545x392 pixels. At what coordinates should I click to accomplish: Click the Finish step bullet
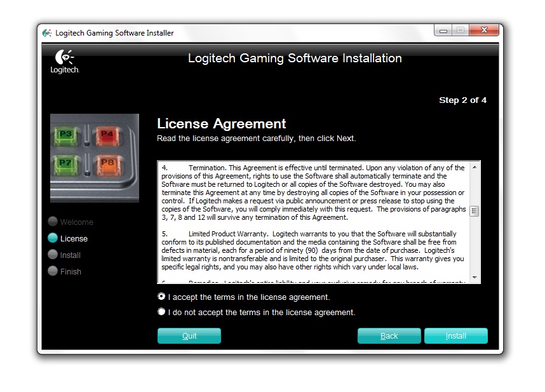tap(53, 271)
